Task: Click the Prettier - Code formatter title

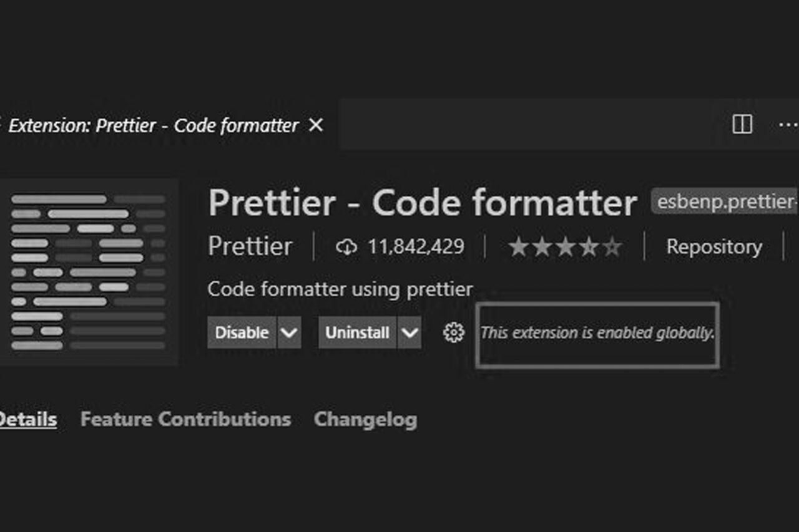Action: point(423,203)
